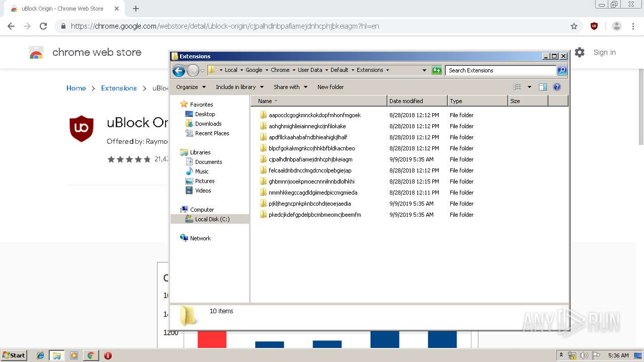Sort by Date modified column header
The image size is (644, 362).
coord(417,101)
